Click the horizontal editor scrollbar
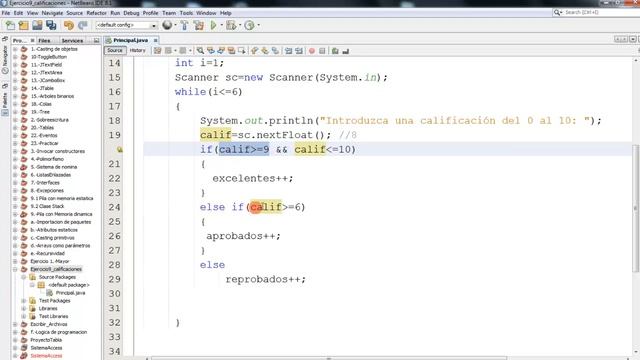The height and width of the screenshot is (360, 640). (329, 358)
